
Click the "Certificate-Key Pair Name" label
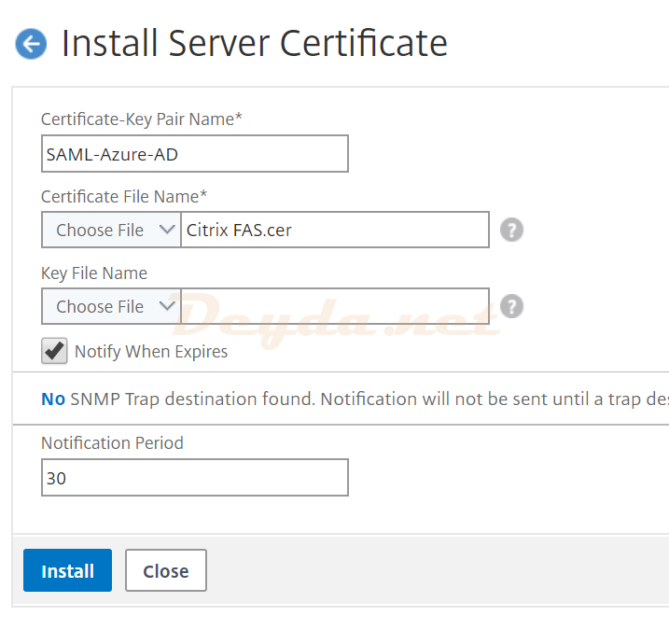coord(142,119)
